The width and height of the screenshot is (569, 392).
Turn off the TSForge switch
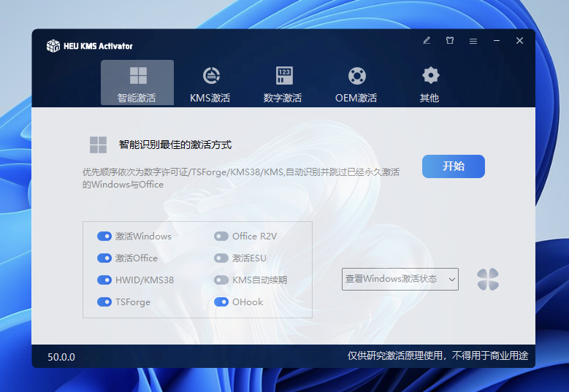pyautogui.click(x=104, y=301)
